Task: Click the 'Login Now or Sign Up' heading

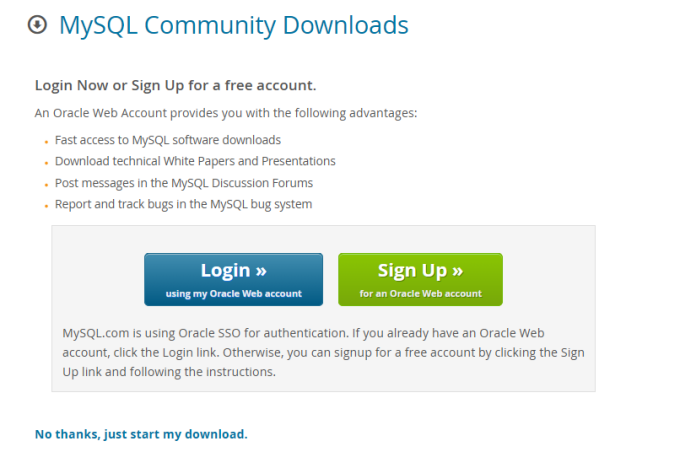Action: (175, 86)
